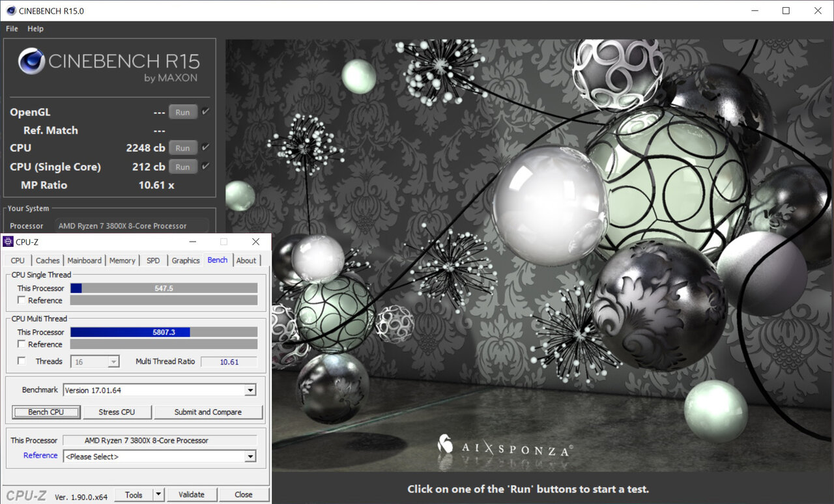Click the Stress CPU button
This screenshot has height=504, width=834.
[x=117, y=412]
